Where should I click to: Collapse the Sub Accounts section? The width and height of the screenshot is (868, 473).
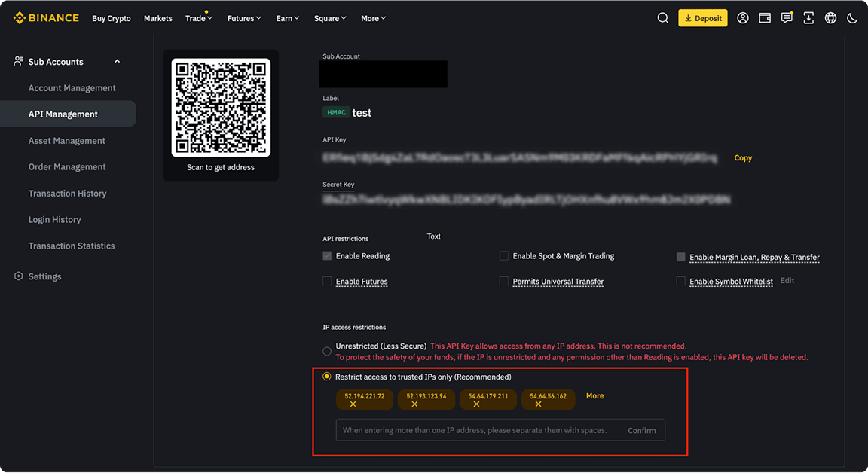117,61
